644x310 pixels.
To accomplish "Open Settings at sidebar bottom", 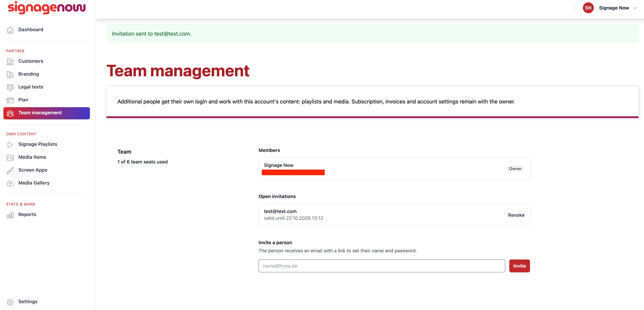I will [x=46, y=302].
